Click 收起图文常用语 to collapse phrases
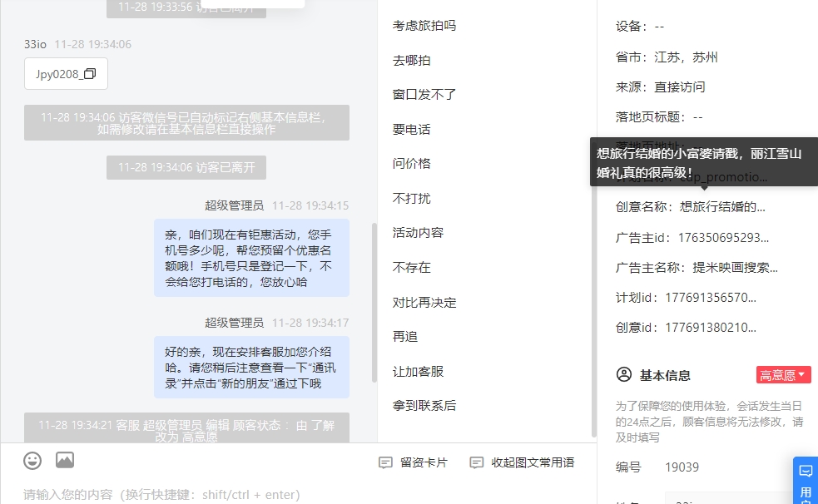Viewport: 818px width, 504px height. click(x=533, y=462)
